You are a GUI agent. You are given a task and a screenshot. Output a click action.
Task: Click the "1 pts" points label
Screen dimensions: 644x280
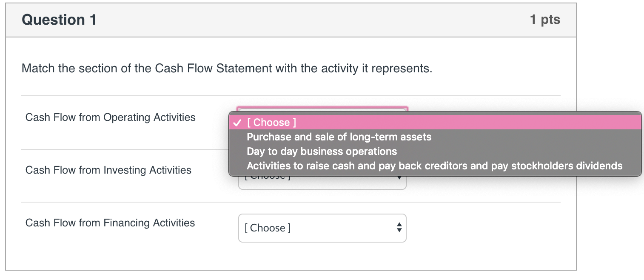point(545,20)
